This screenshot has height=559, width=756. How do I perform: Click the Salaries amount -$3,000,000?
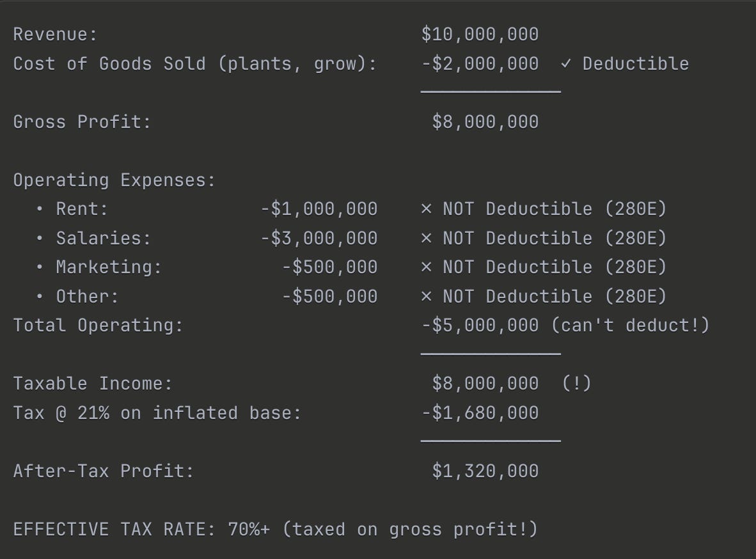[x=319, y=239]
